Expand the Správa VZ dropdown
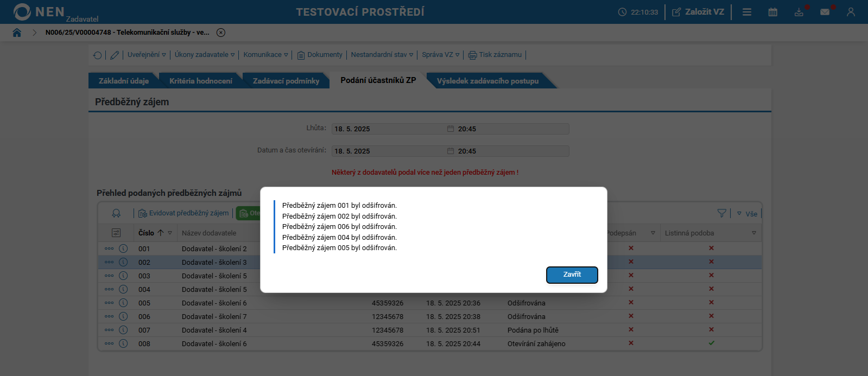This screenshot has width=868, height=376. tap(441, 55)
